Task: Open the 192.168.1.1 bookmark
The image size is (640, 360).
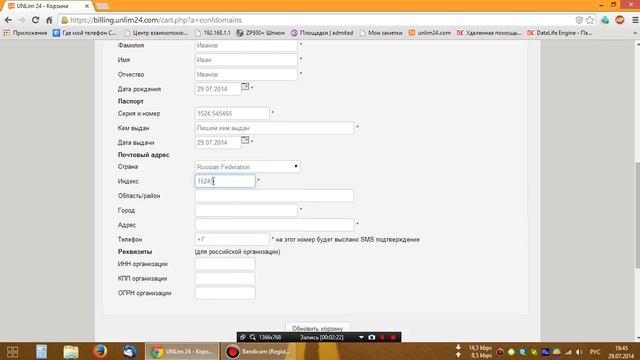Action: click(213, 33)
